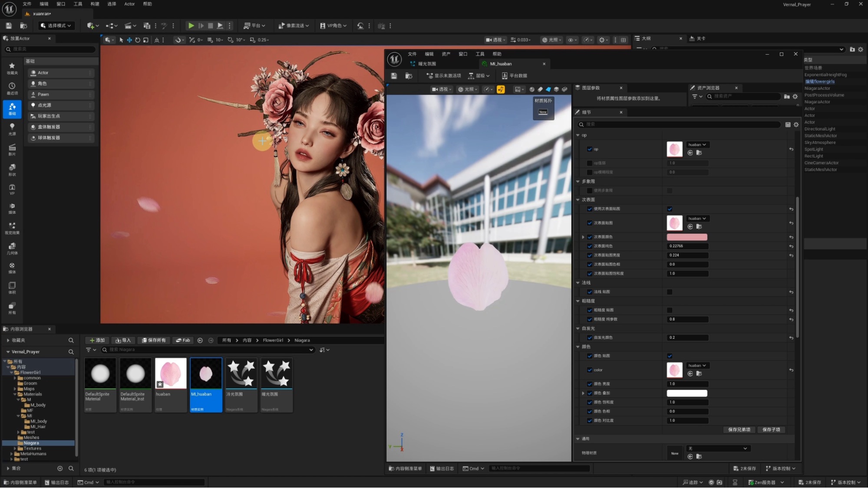Toggle the 法线 贴图 value checkbox
This screenshot has height=488, width=868.
[x=670, y=292]
